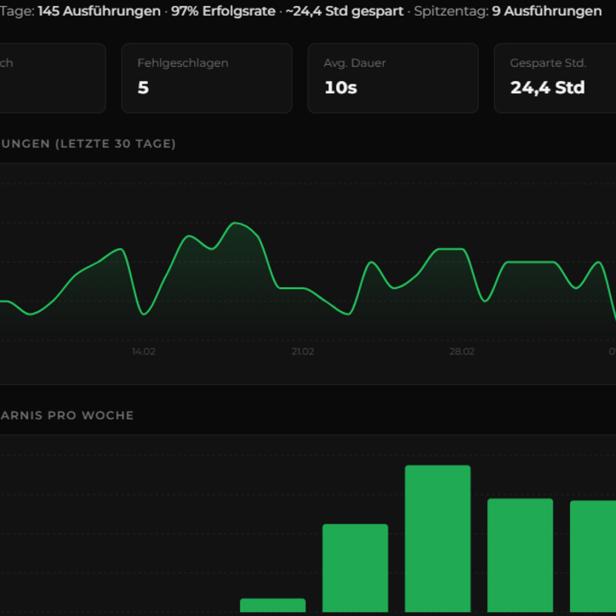Click the "9 Ausführungen" peak day value
Image resolution: width=616 pixels, height=616 pixels.
(547, 11)
